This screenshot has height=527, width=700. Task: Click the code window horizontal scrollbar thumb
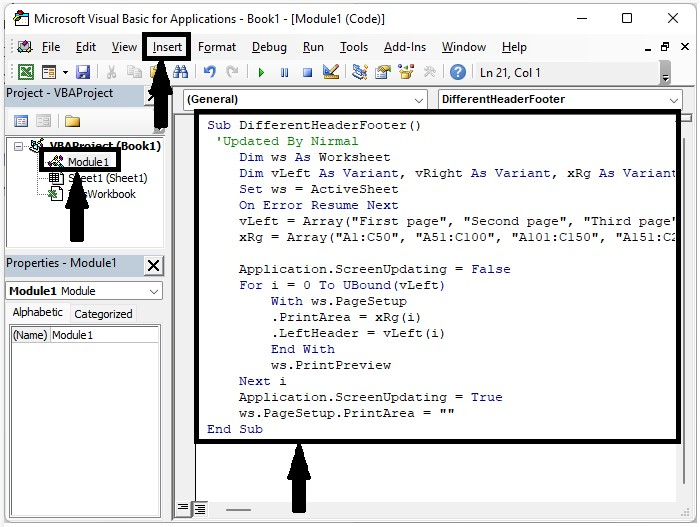[238, 510]
